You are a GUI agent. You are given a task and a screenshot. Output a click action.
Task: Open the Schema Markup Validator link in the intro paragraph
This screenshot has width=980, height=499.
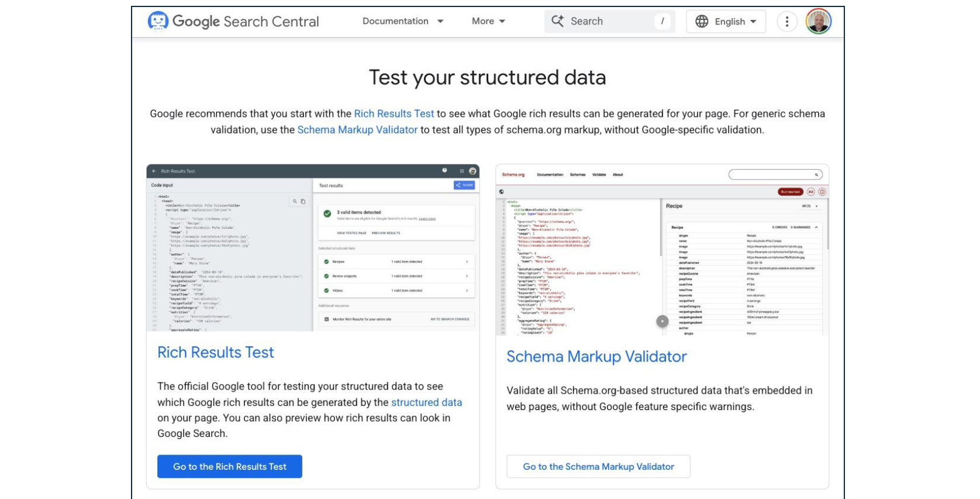click(x=357, y=130)
